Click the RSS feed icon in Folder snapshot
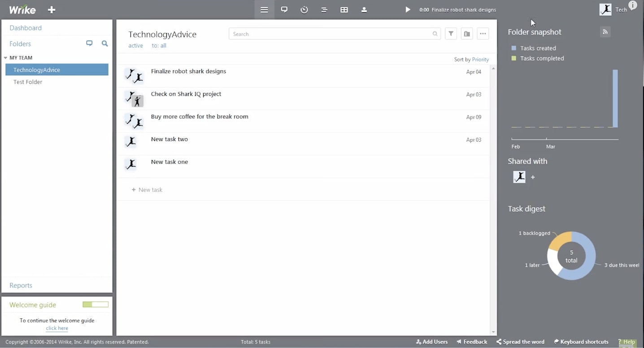The height and width of the screenshot is (348, 644). [605, 31]
